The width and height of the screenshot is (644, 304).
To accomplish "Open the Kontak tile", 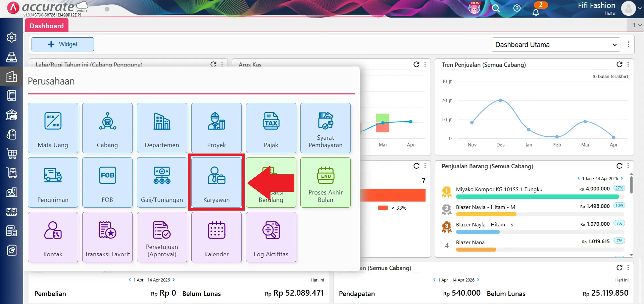I will tap(53, 237).
